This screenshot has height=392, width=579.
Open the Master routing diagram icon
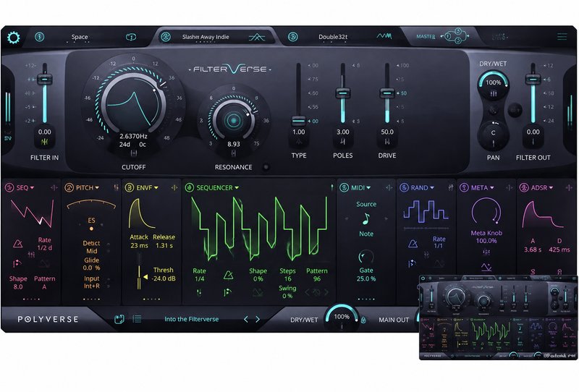point(457,36)
